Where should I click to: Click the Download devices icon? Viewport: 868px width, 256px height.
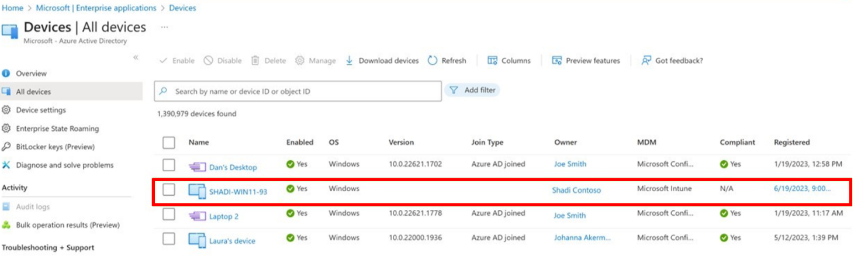(x=350, y=61)
